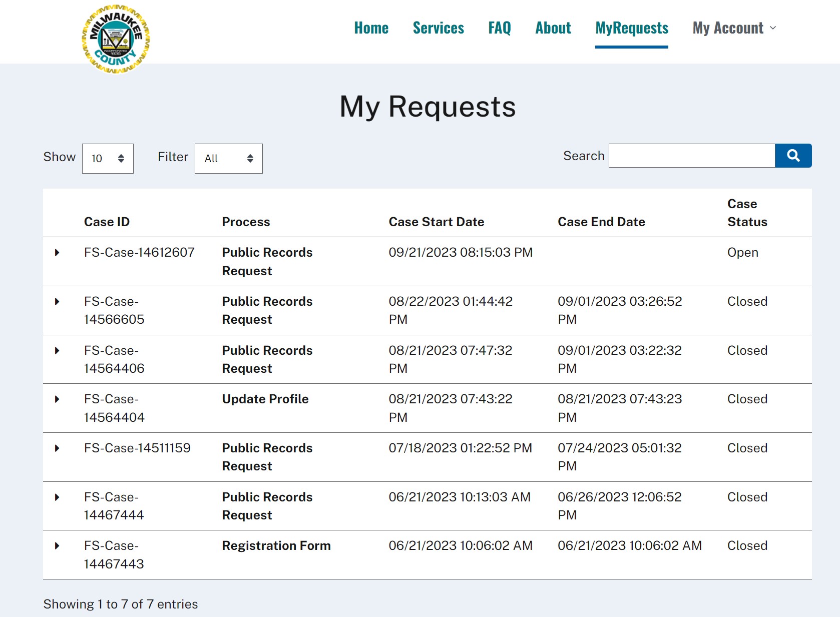Screen dimensions: 840x617
Task: Click end date 09/01/2023 03:26:52 PM
Action: (620, 310)
